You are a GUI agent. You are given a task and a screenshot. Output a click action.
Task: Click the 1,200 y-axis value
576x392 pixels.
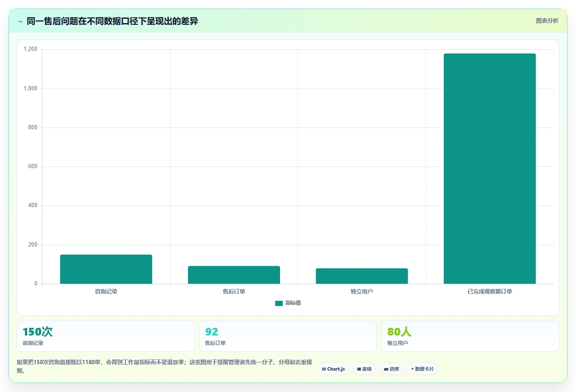30,49
